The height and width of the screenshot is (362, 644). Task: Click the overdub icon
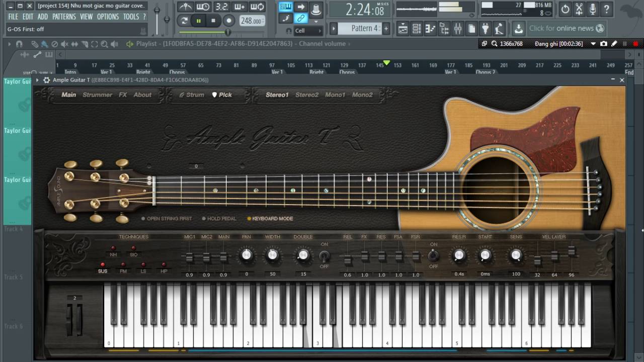[x=239, y=7]
